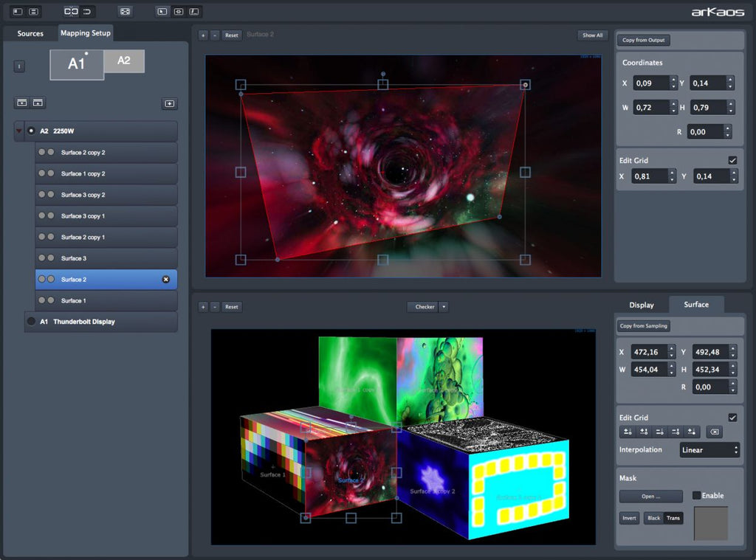Click the fullscreen layout icon in toolbar
The height and width of the screenshot is (560, 756).
click(126, 12)
